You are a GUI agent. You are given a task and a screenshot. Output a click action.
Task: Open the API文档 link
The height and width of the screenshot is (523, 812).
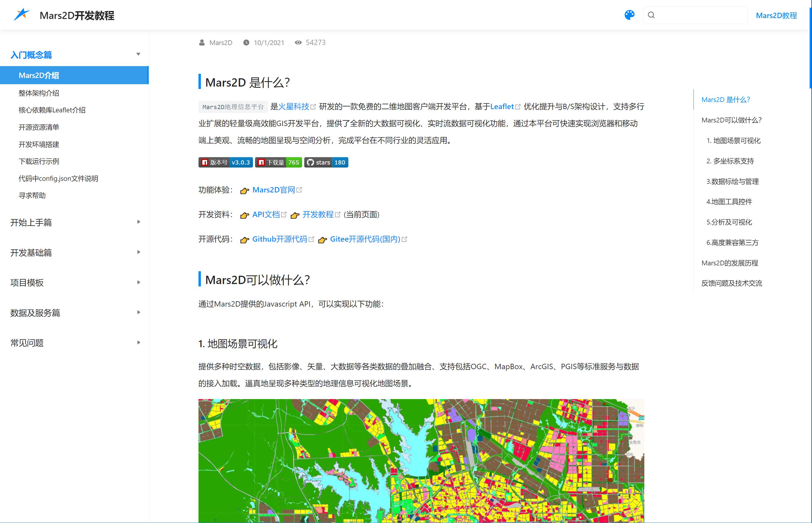266,215
